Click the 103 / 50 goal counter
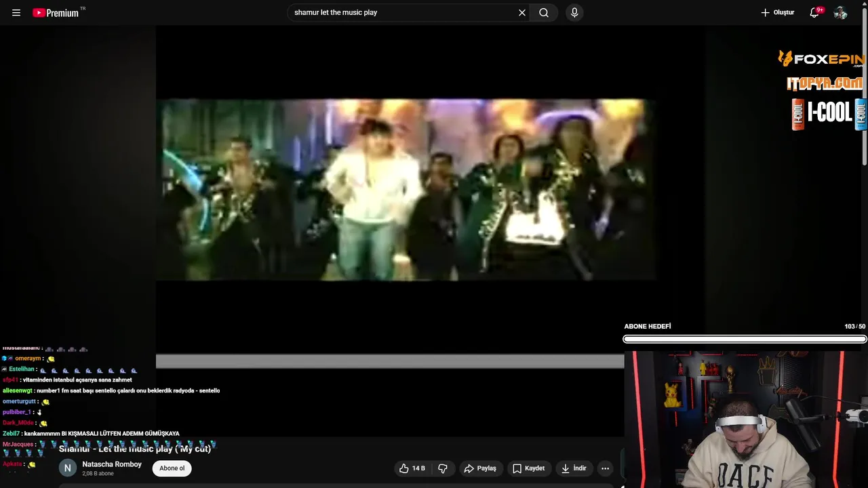 pyautogui.click(x=854, y=327)
